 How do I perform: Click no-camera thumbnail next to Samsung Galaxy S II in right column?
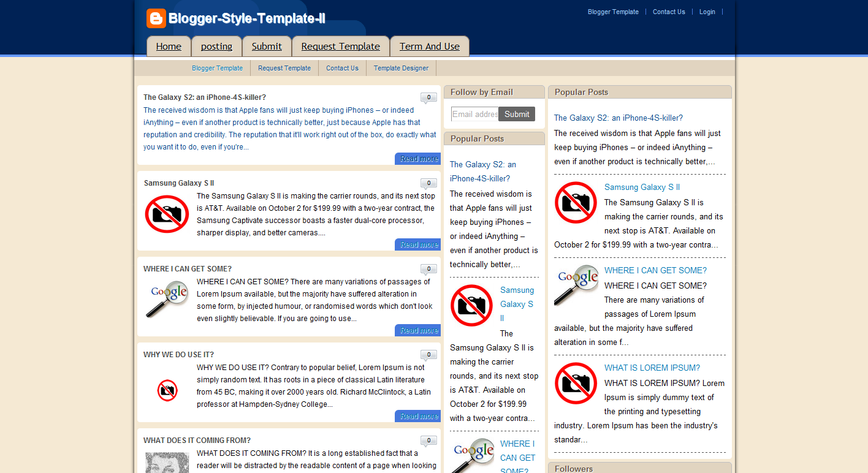576,202
